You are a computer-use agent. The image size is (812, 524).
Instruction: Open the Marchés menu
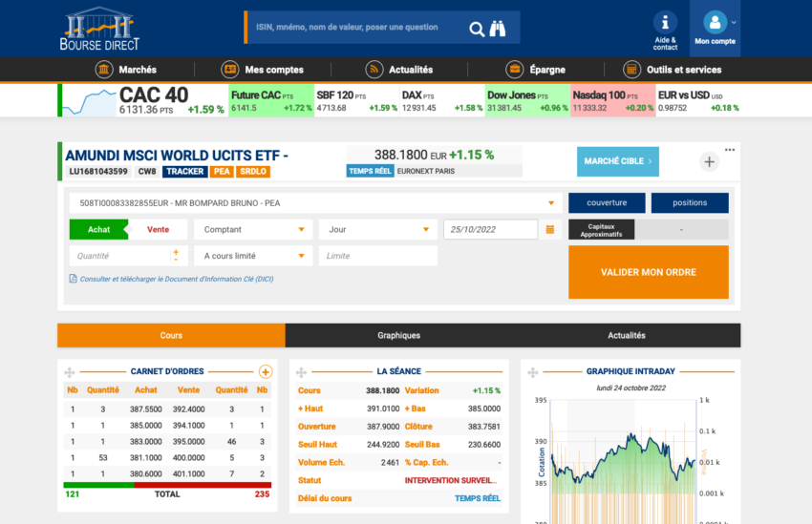[x=126, y=70]
